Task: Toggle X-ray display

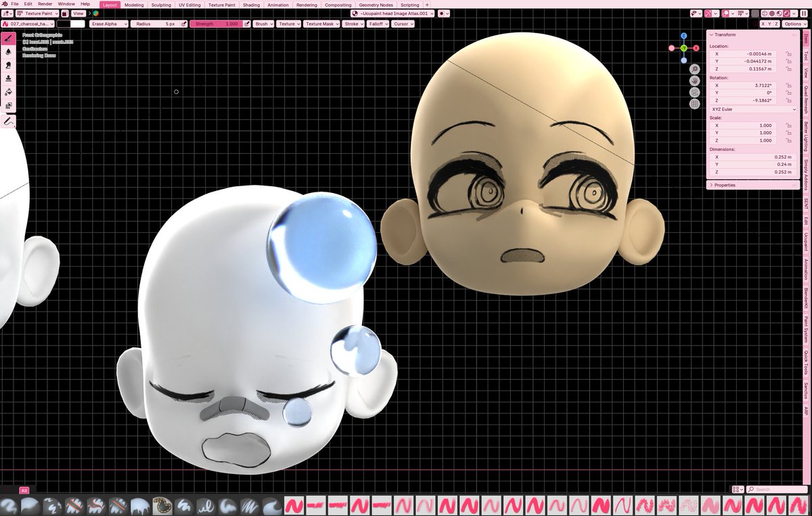Action: [755, 13]
